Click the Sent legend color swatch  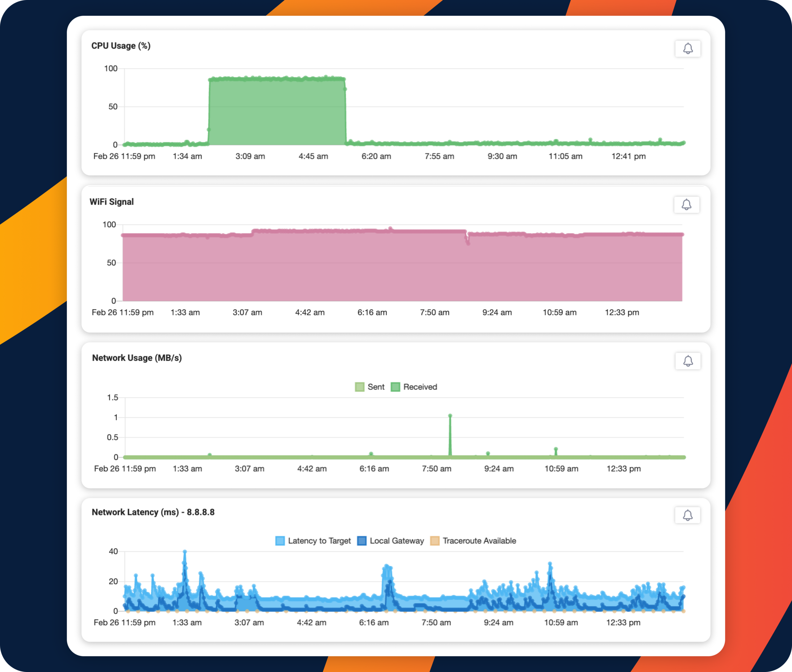[359, 387]
